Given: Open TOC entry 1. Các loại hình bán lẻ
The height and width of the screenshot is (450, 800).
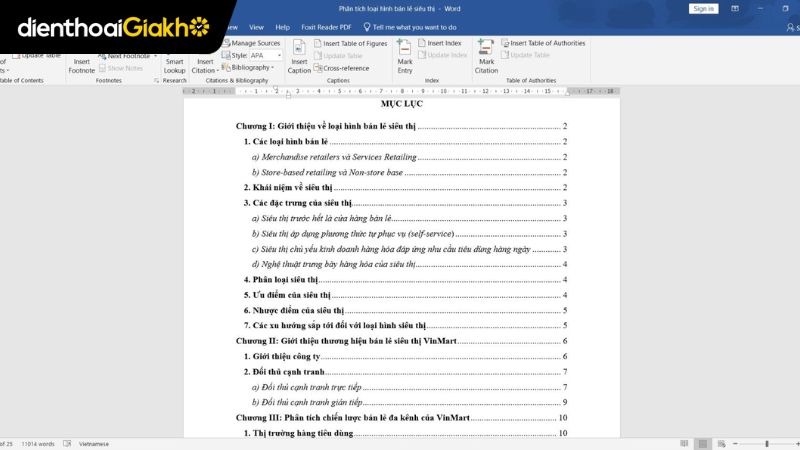Looking at the screenshot, I should [x=406, y=141].
